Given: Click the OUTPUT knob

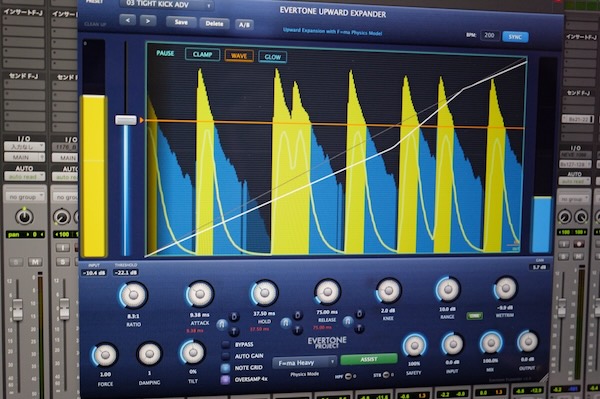Looking at the screenshot, I should coord(528,342).
